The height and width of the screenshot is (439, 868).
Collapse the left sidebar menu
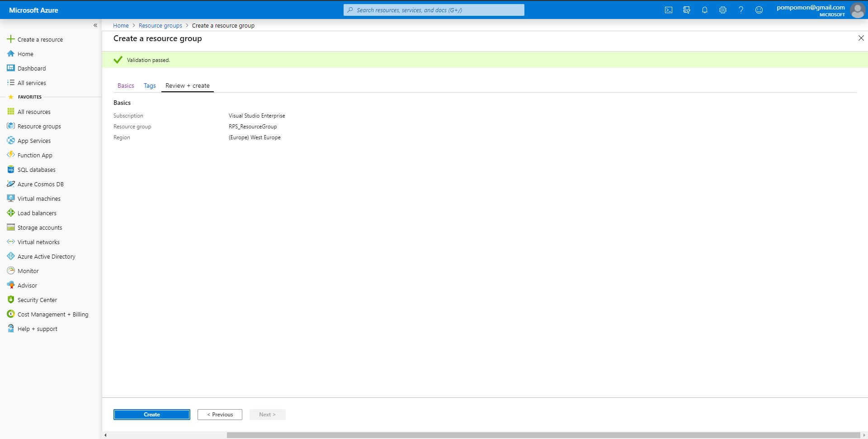95,25
